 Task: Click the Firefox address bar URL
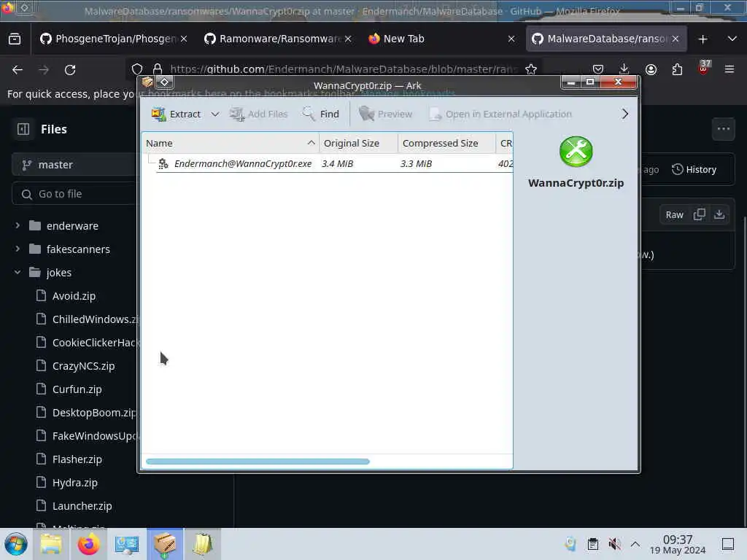pyautogui.click(x=343, y=69)
